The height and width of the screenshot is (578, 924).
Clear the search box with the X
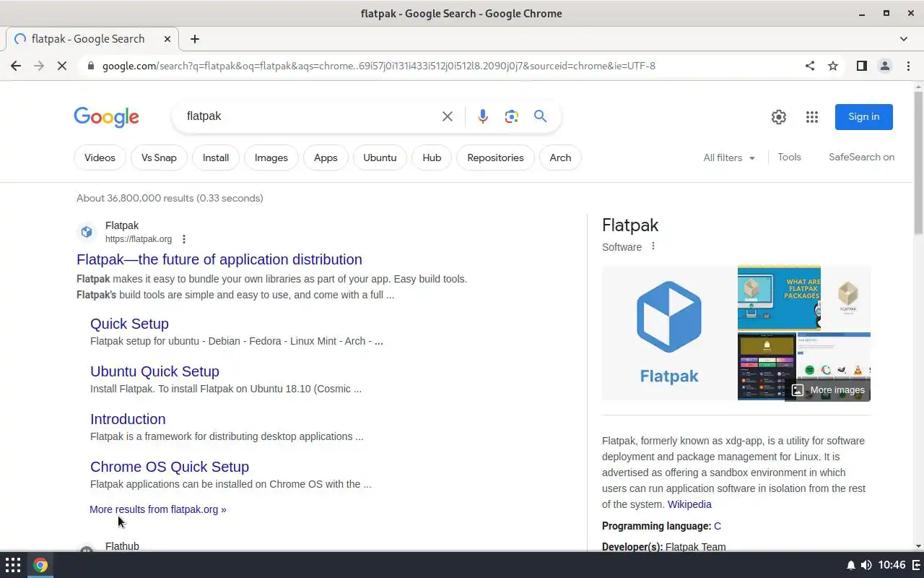point(448,116)
